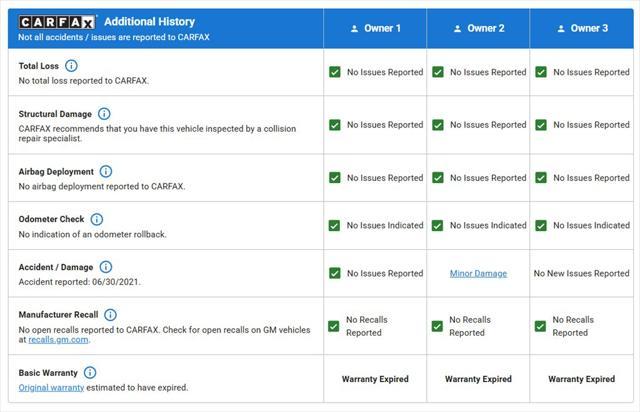Click 'Accident reported: 06/30/2021.' text

80,282
